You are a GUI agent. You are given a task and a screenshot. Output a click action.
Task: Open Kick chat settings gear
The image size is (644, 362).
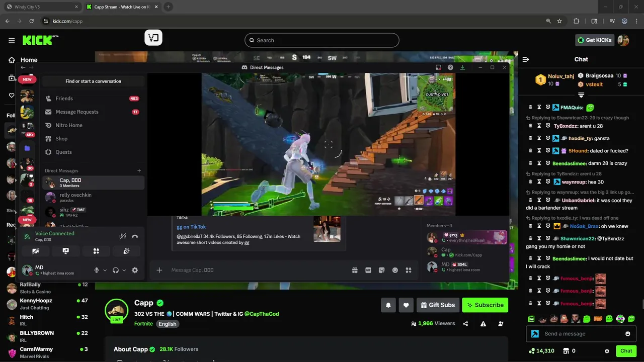click(607, 351)
